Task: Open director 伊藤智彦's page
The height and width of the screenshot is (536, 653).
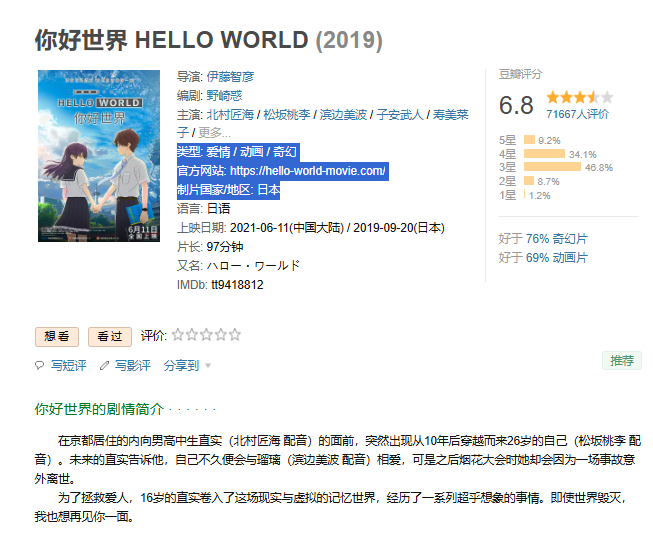Action: (x=230, y=76)
